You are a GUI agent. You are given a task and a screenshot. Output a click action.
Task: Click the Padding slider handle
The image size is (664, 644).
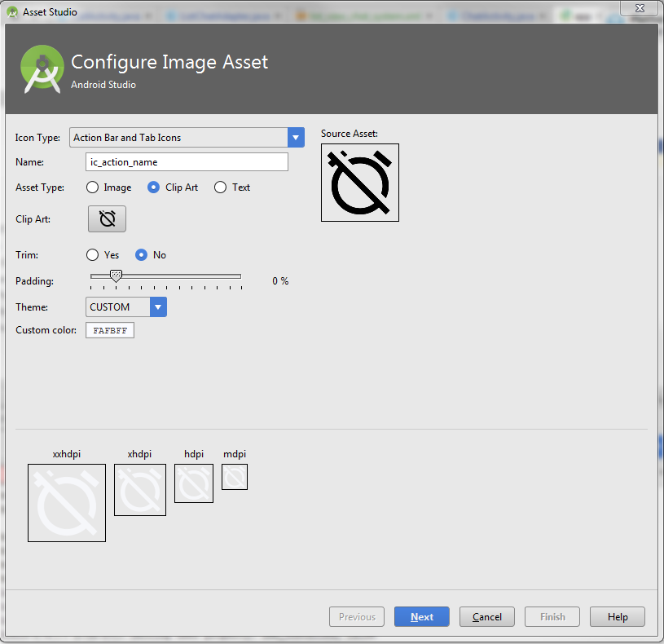pos(116,277)
